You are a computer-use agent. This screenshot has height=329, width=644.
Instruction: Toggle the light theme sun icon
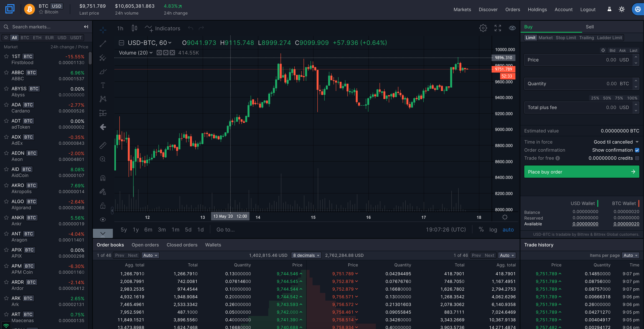[x=622, y=9]
